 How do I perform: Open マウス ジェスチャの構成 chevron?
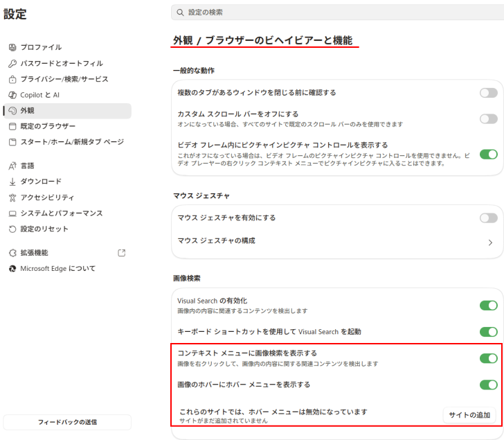coord(490,243)
